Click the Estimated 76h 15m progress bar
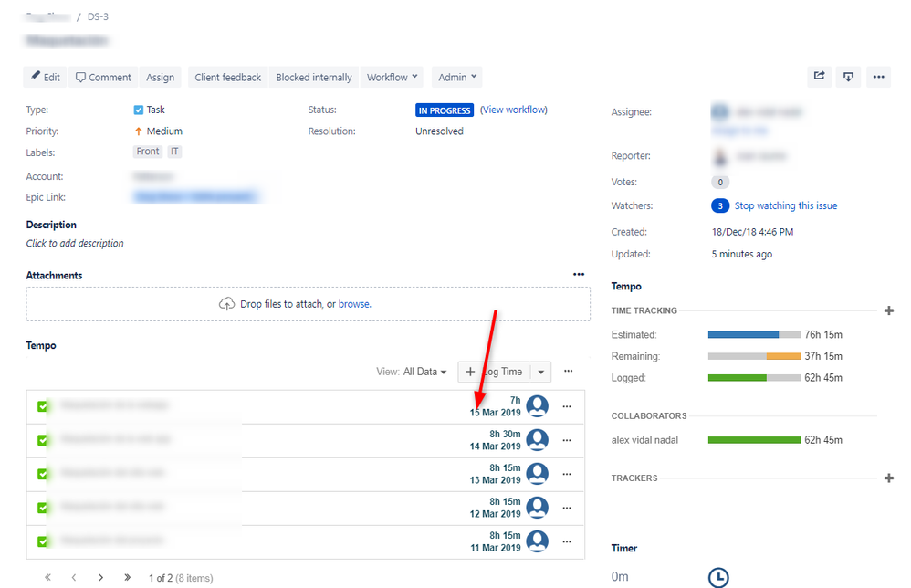The height and width of the screenshot is (588, 911). tap(754, 335)
